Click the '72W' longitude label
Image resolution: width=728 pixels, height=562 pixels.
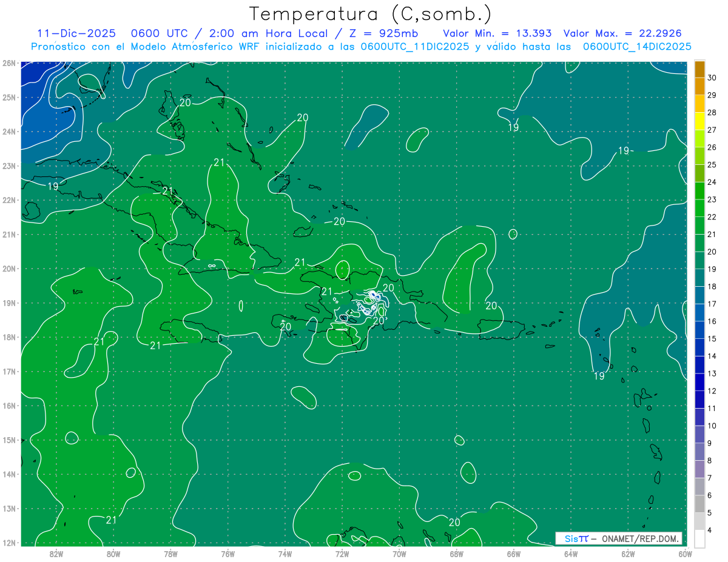pos(342,554)
